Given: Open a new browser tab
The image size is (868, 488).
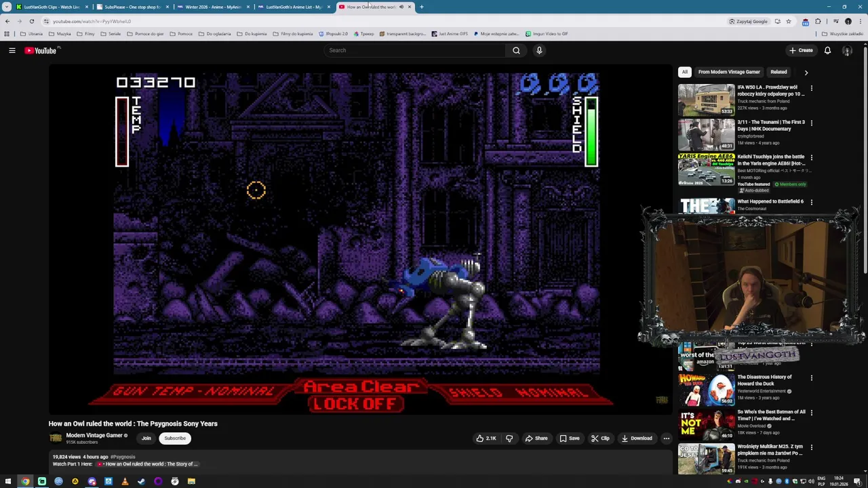Looking at the screenshot, I should tap(421, 7).
